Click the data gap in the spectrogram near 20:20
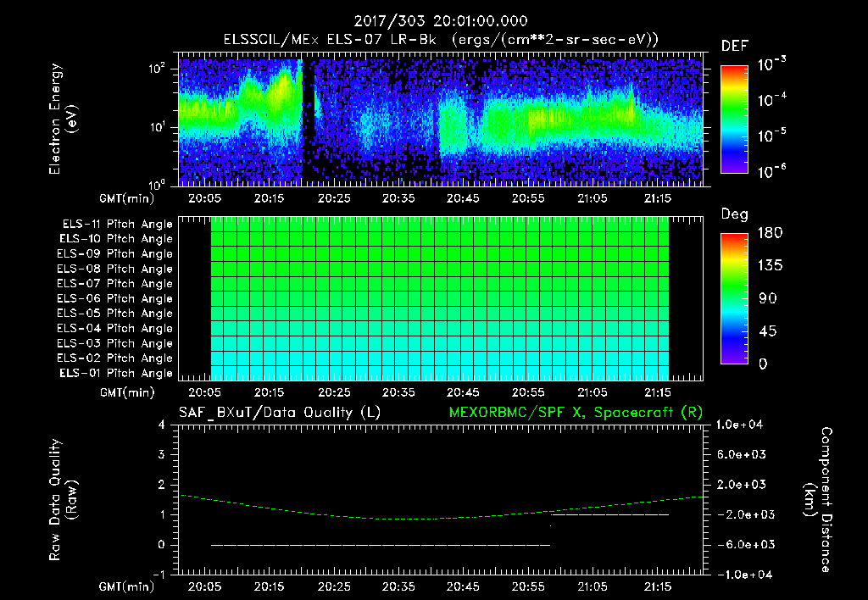 point(307,123)
